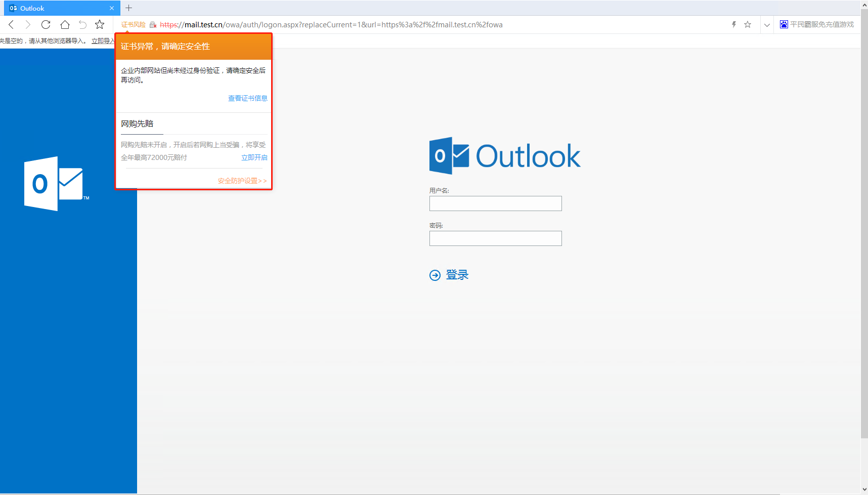This screenshot has width=868, height=495.
Task: Focus the 密码 input field
Action: [x=496, y=238]
